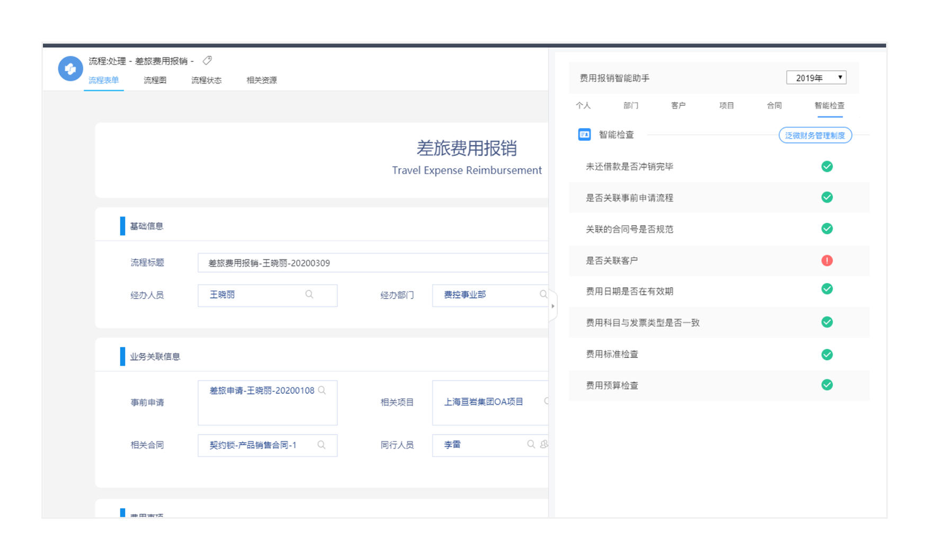
Task: Click the search icon in 相关合同 field
Action: (321, 445)
